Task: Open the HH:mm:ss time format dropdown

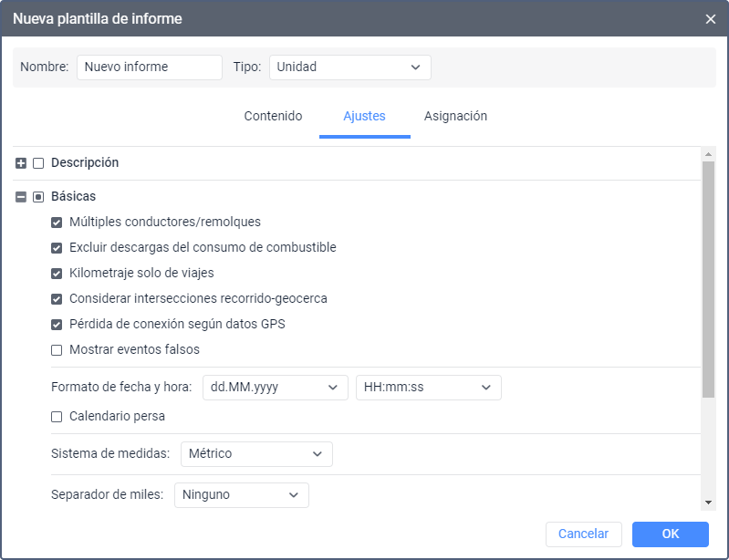Action: click(x=429, y=388)
